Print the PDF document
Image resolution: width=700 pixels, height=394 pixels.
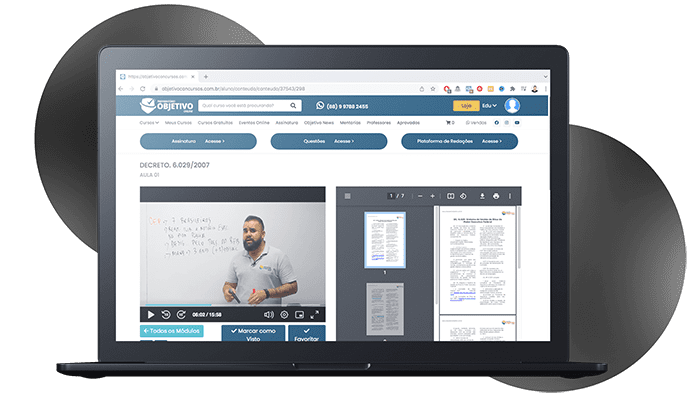[x=496, y=196]
